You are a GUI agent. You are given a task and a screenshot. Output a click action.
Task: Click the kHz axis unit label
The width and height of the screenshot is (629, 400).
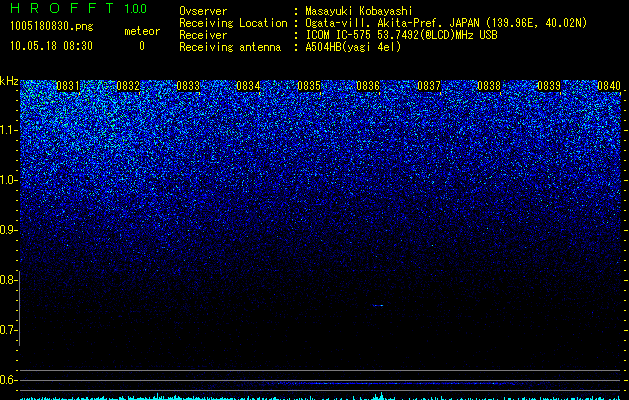tap(9, 81)
